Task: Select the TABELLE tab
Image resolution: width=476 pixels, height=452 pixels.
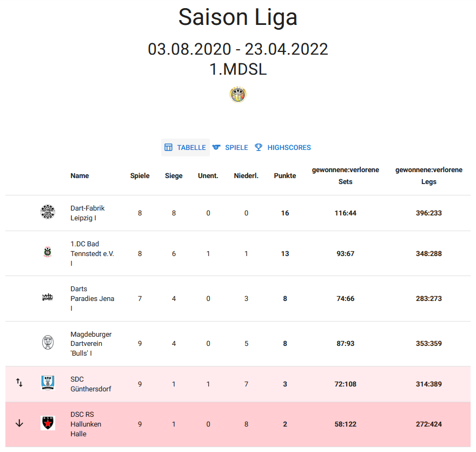Action: pos(186,147)
